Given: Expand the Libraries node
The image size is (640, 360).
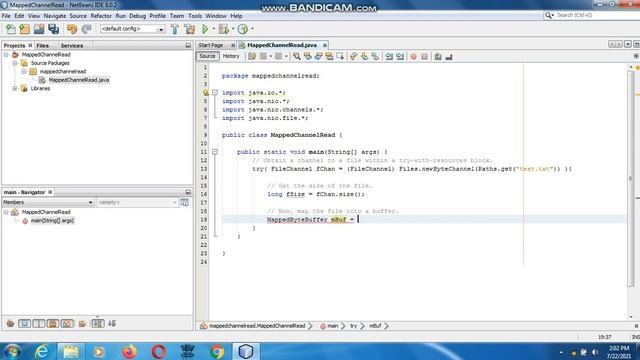Looking at the screenshot, I should 15,89.
